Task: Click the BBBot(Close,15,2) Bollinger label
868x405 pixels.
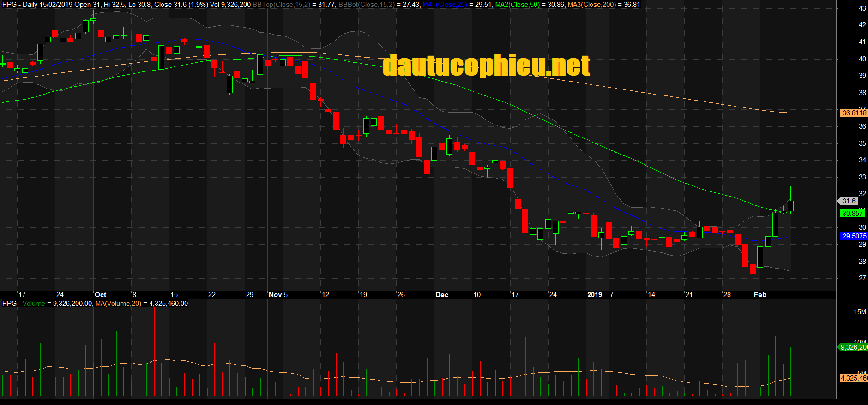Action: [366, 5]
